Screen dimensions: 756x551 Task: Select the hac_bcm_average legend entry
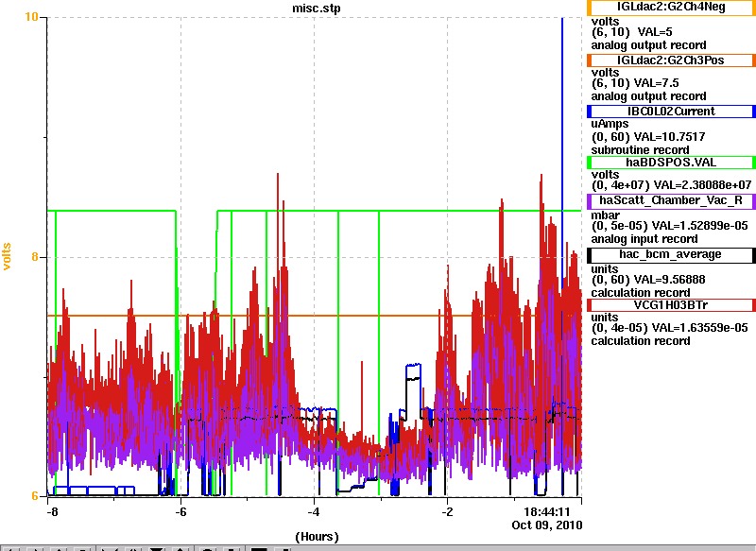click(671, 254)
